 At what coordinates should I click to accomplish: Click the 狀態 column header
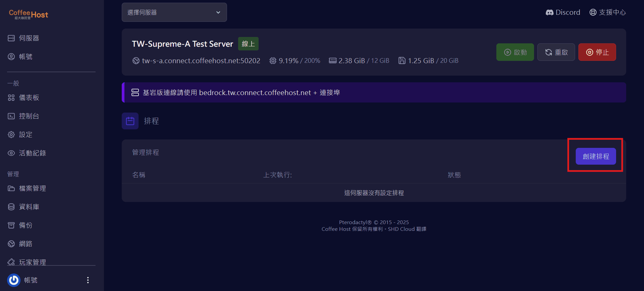coord(454,175)
